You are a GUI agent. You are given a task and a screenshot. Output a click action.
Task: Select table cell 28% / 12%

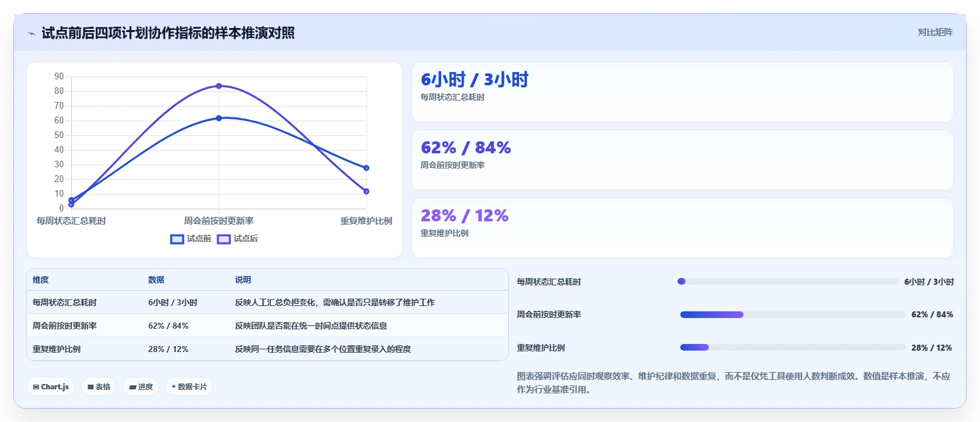tap(168, 349)
